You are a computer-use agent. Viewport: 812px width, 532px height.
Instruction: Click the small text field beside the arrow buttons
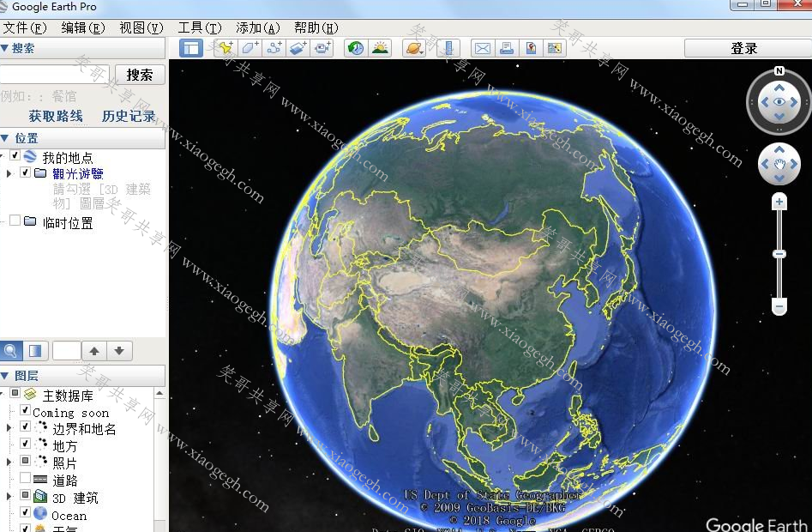(x=67, y=351)
